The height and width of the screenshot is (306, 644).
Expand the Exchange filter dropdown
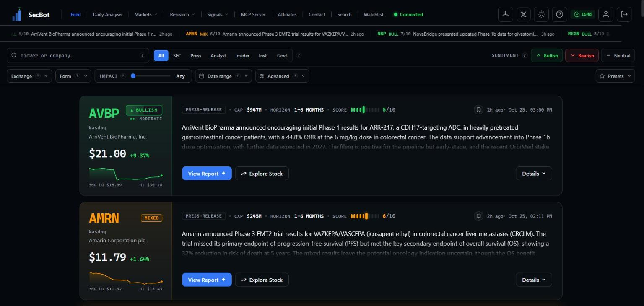pos(29,76)
